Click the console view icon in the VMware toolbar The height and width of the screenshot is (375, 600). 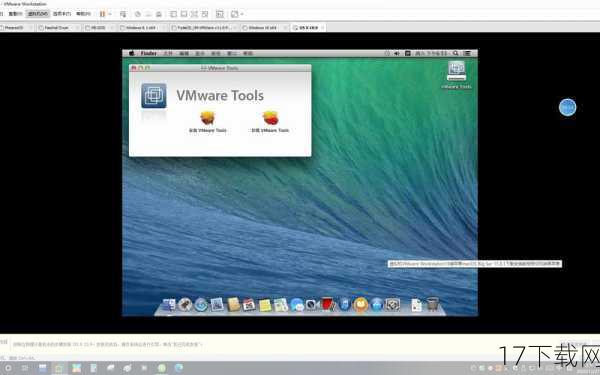tap(220, 14)
